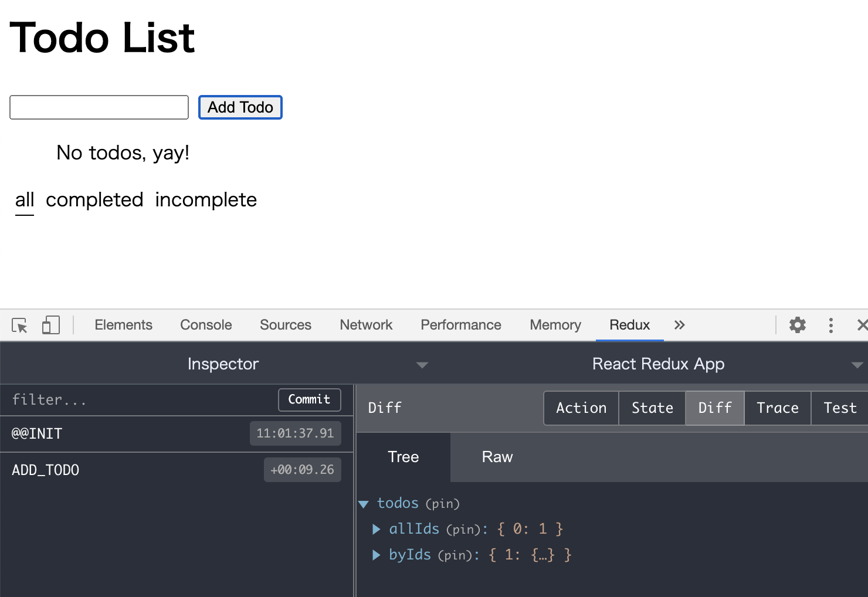The height and width of the screenshot is (597, 868).
Task: Click the inspect element picker icon
Action: (19, 325)
